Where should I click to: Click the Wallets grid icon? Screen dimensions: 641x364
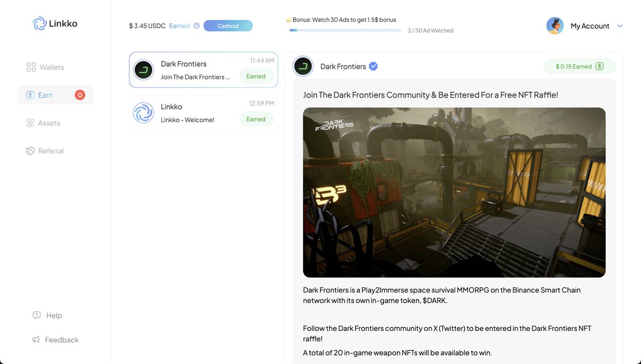(31, 67)
